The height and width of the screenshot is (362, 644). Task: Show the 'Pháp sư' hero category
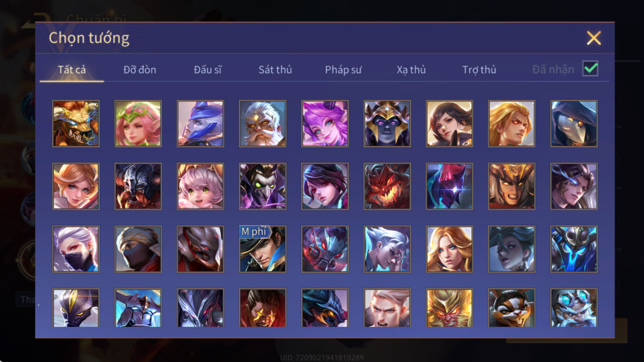(343, 70)
